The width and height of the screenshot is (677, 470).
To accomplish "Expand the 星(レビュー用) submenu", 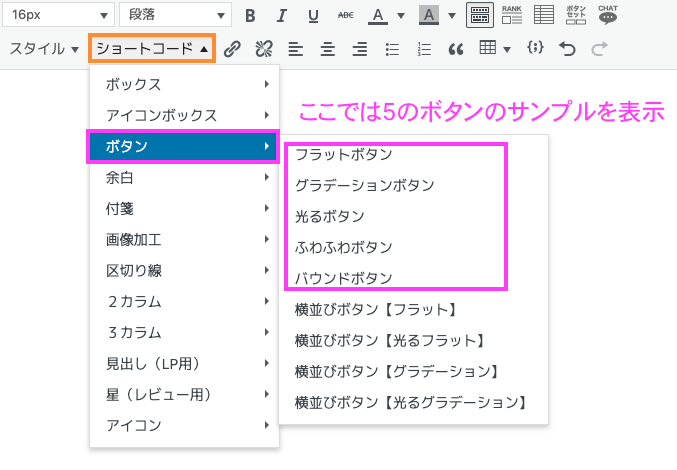I will (184, 394).
